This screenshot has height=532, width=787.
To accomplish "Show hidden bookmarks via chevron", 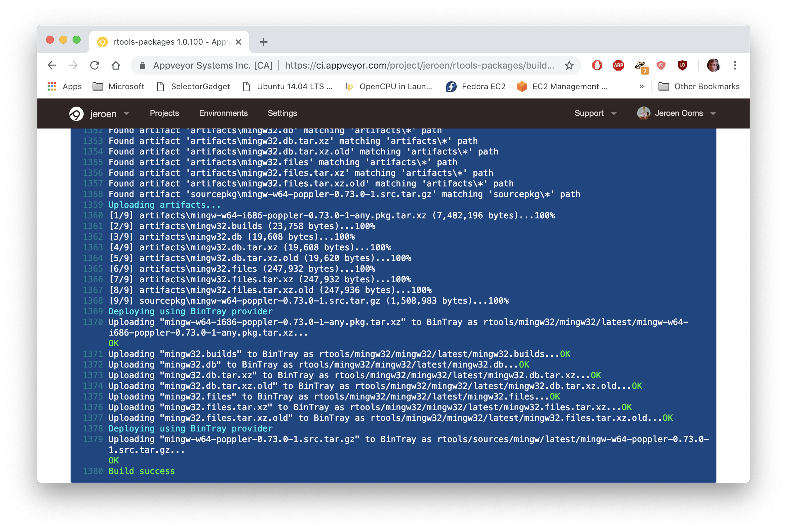I will pos(642,87).
